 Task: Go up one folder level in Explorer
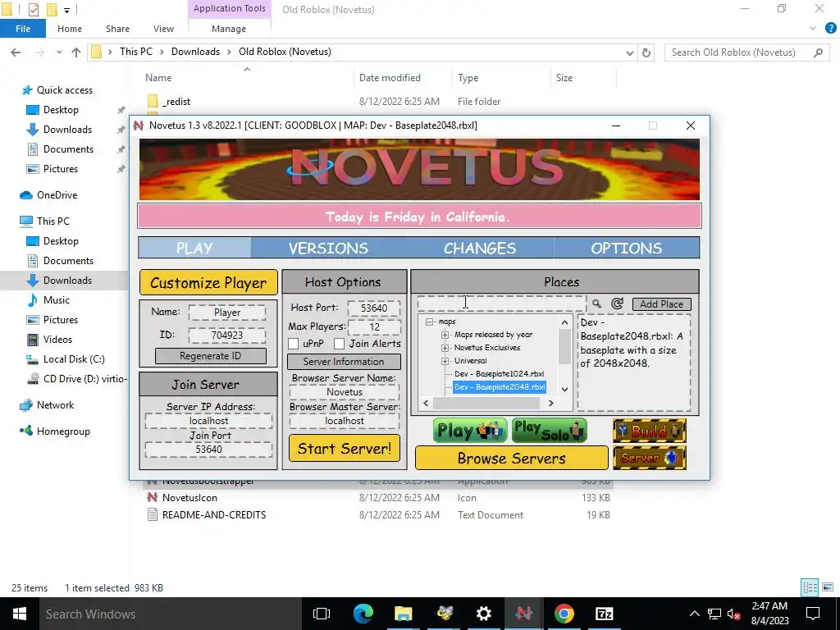click(x=76, y=52)
